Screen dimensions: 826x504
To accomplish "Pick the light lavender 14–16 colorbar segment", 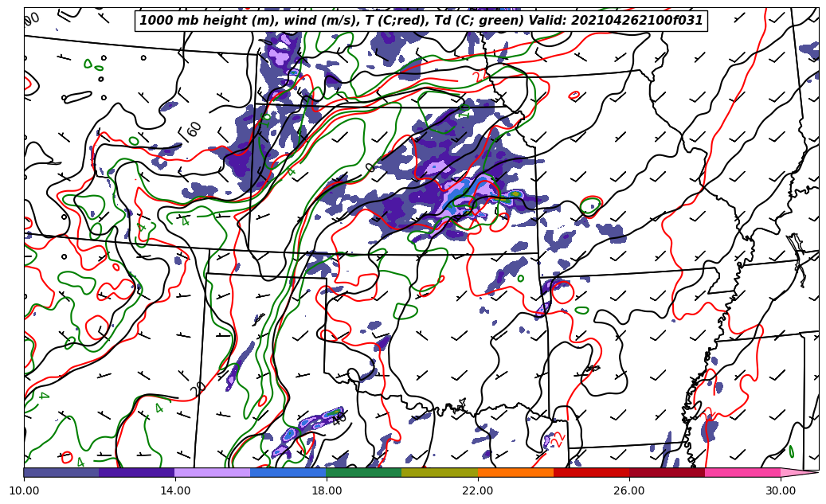I will 213,472.
